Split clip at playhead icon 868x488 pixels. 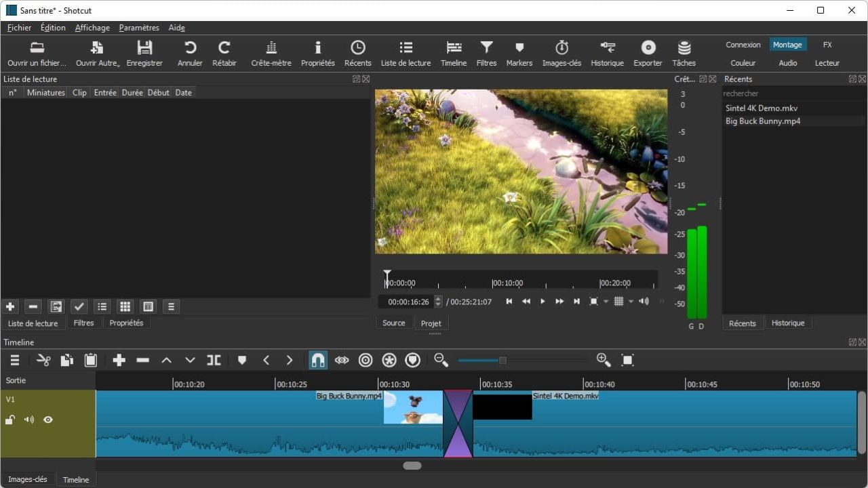click(x=214, y=361)
